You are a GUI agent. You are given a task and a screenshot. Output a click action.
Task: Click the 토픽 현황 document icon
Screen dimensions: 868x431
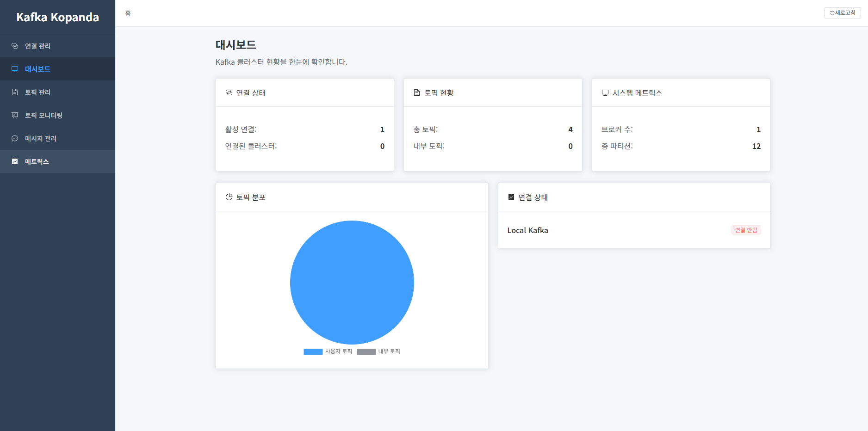(x=417, y=92)
